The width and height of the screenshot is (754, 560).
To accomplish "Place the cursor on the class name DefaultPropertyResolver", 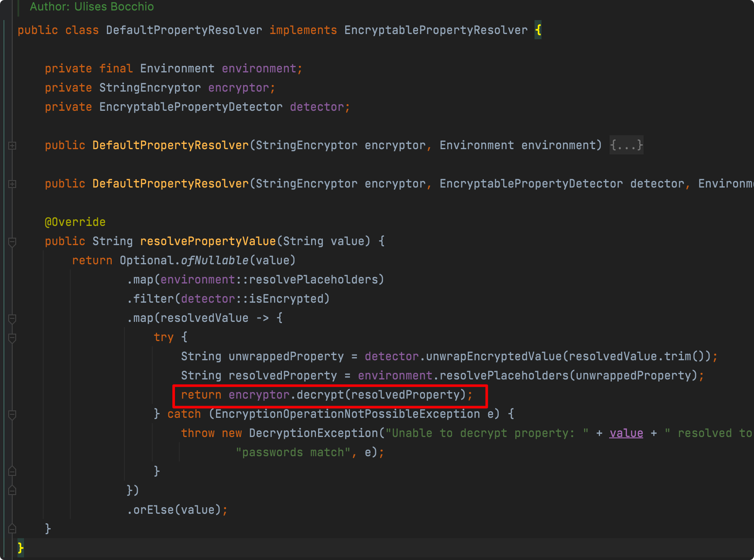I will click(x=183, y=30).
